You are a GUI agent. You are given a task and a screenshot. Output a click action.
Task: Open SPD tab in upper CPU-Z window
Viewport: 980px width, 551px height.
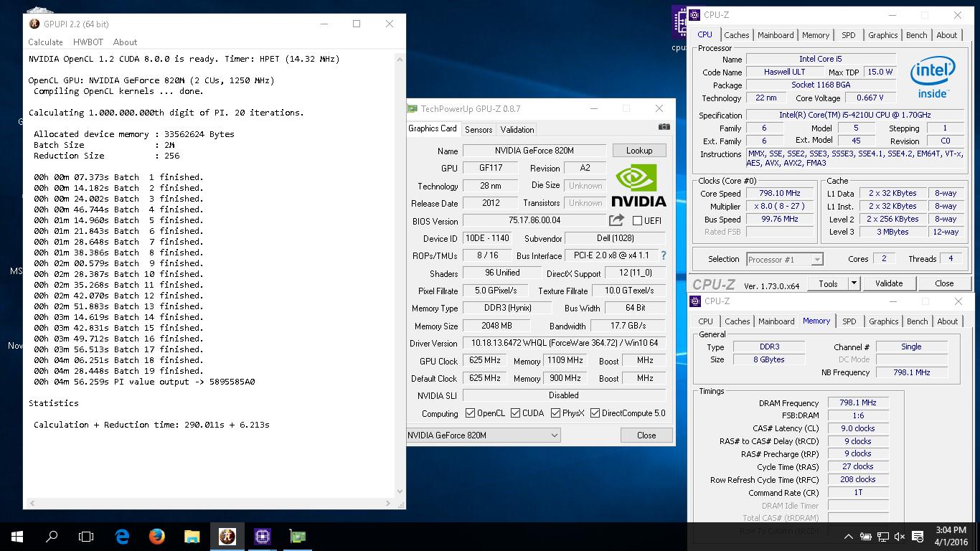click(x=848, y=35)
